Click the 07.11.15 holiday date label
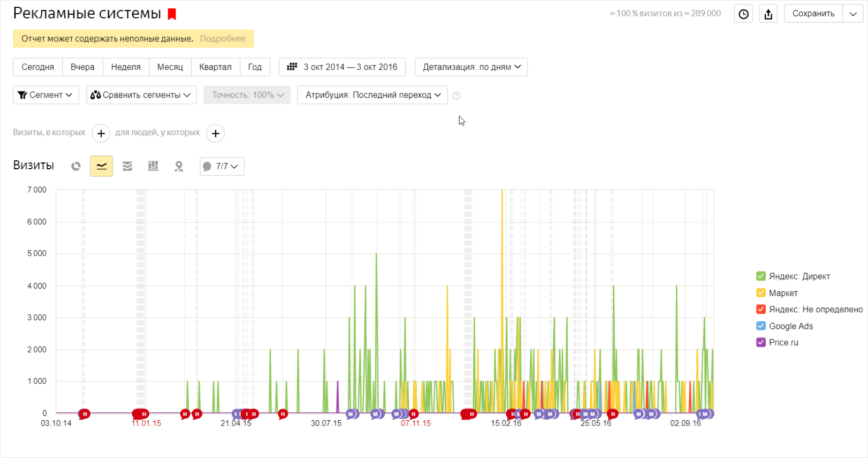 tap(416, 423)
